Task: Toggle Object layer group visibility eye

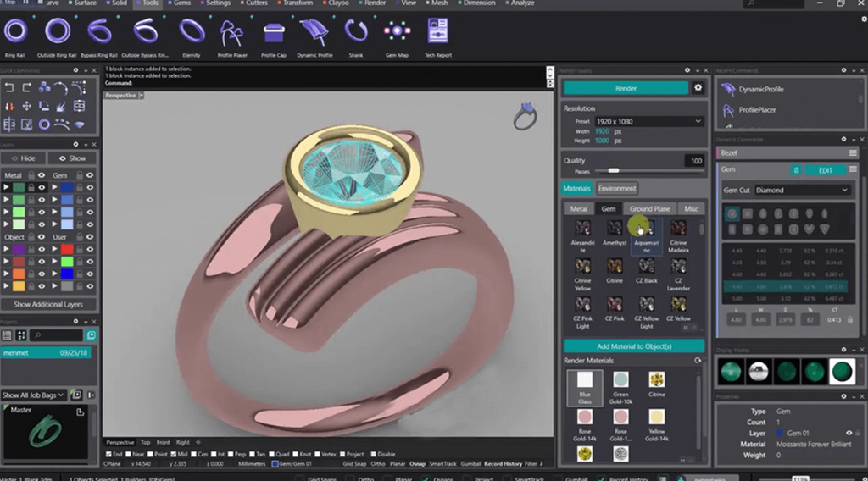Action: point(41,237)
